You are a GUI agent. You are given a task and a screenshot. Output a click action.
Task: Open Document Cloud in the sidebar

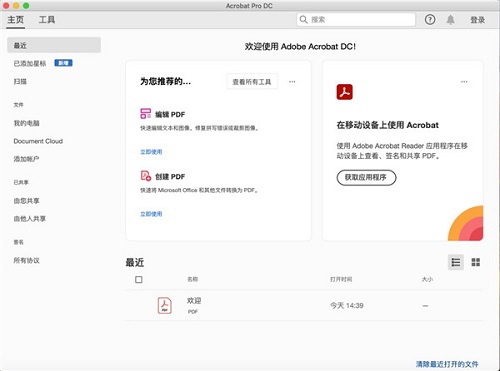[x=38, y=141]
